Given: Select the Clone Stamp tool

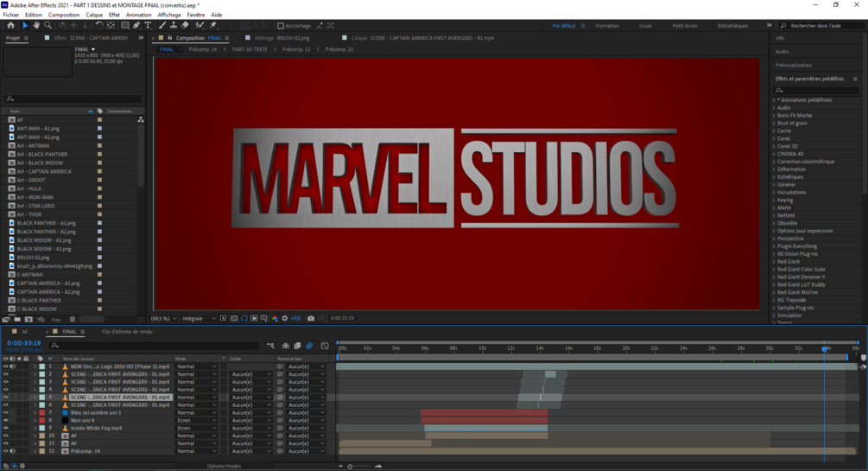Looking at the screenshot, I should click(x=174, y=25).
